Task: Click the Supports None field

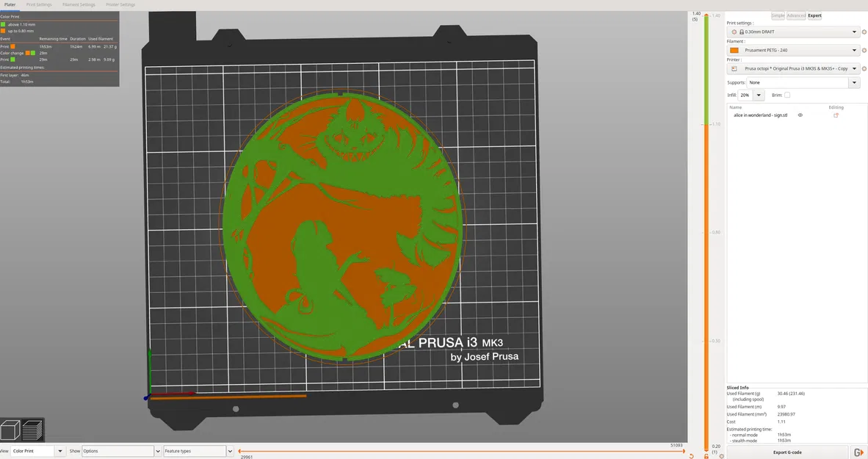Action: (798, 82)
